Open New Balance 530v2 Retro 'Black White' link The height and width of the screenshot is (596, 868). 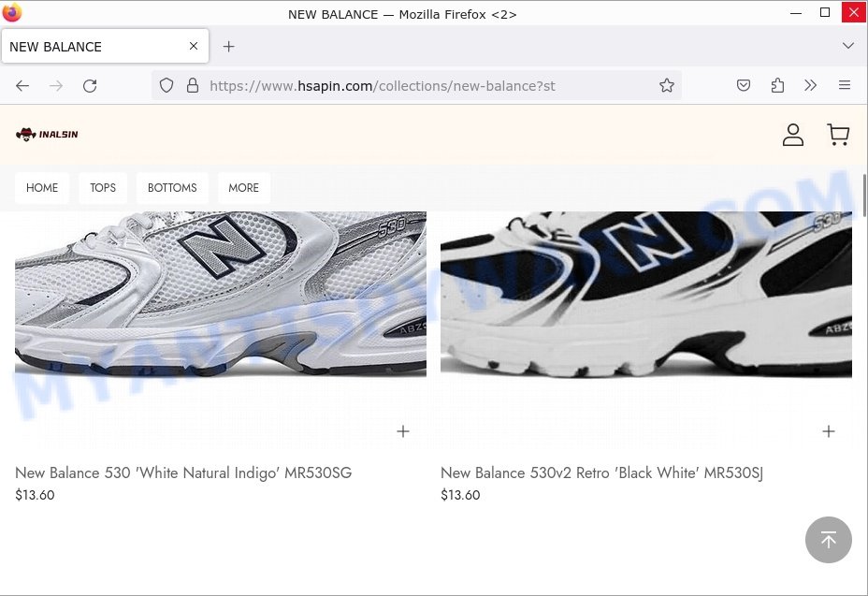click(x=601, y=473)
